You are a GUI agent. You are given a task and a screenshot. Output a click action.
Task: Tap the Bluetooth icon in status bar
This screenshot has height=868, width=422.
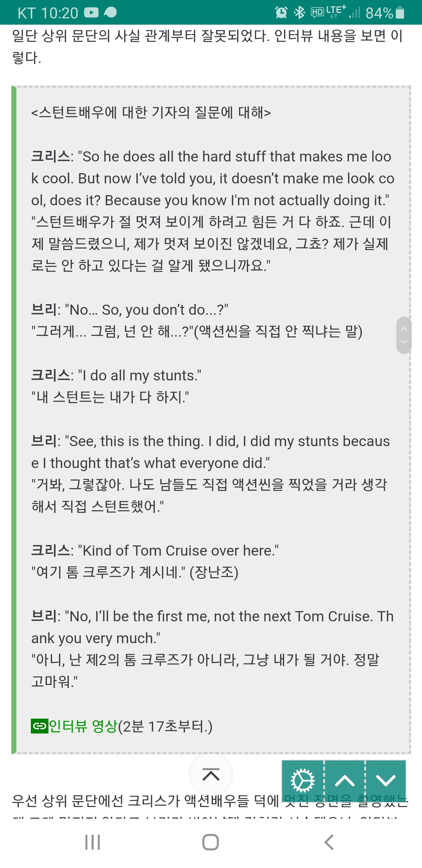click(x=299, y=13)
